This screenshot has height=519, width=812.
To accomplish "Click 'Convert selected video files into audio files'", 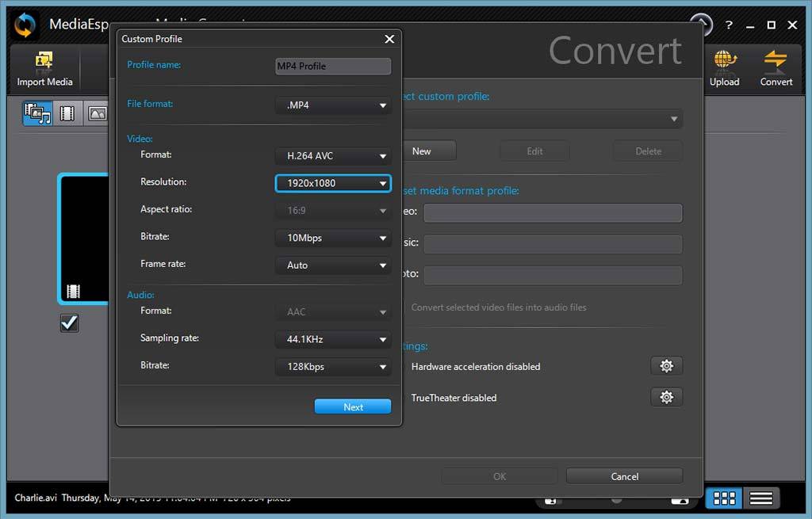I will pos(499,307).
